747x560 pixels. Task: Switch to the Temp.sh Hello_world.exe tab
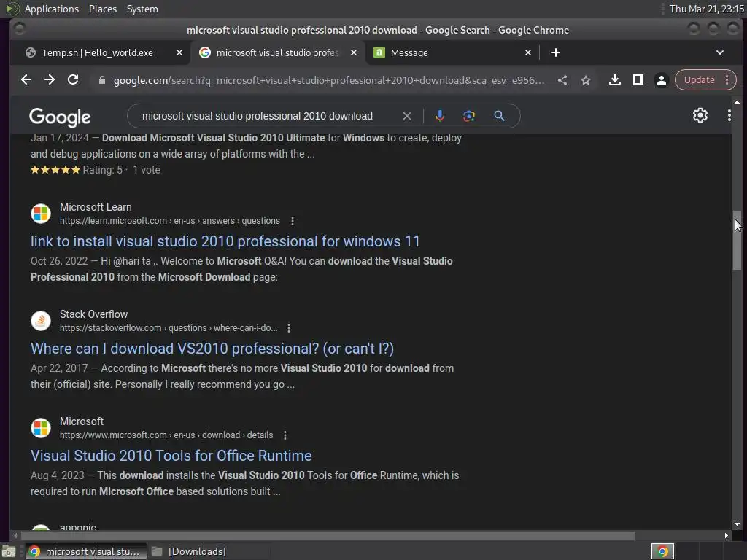[97, 52]
